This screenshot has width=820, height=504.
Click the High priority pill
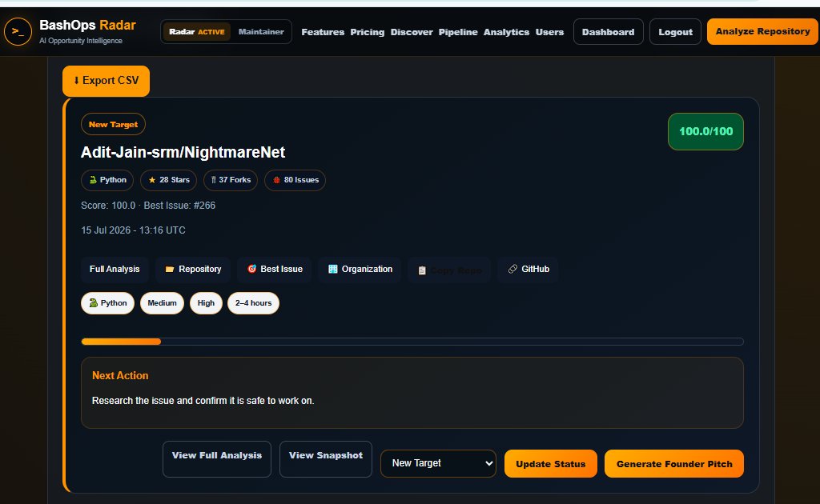pos(206,303)
